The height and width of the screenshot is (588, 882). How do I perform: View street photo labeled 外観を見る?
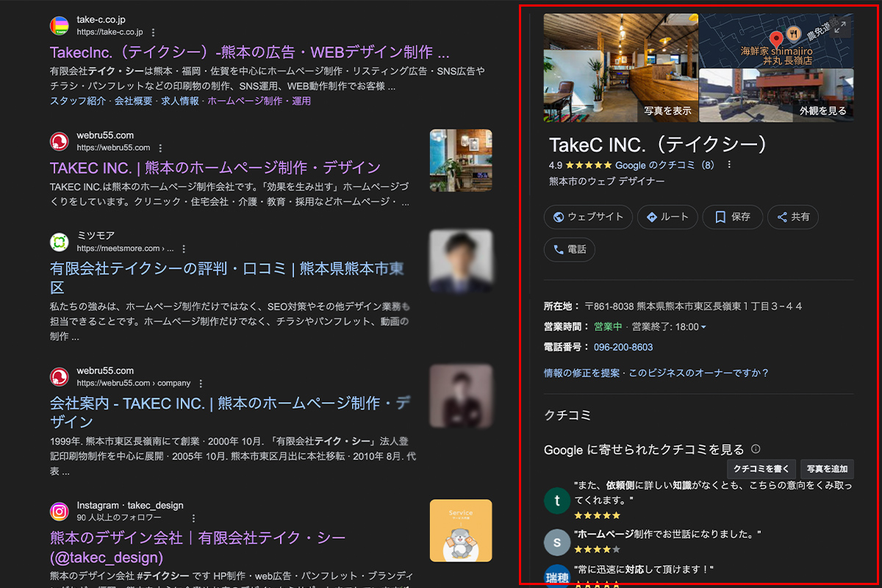[x=776, y=96]
